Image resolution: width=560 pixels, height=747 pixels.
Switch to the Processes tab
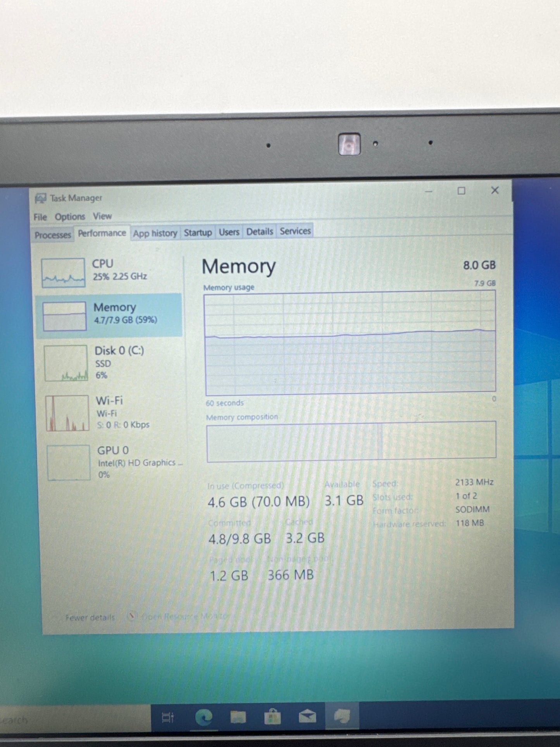[53, 235]
